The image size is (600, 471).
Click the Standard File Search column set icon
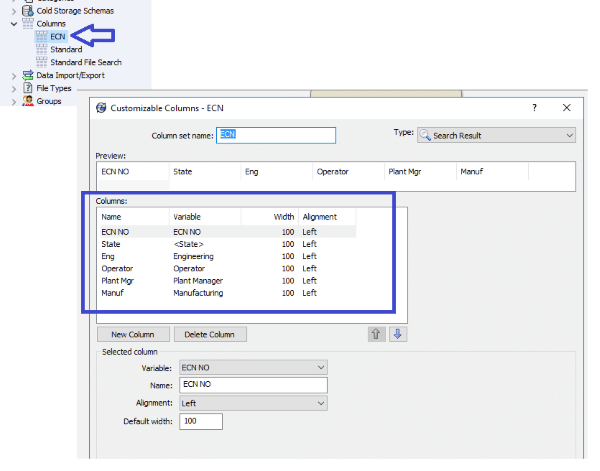(x=41, y=62)
